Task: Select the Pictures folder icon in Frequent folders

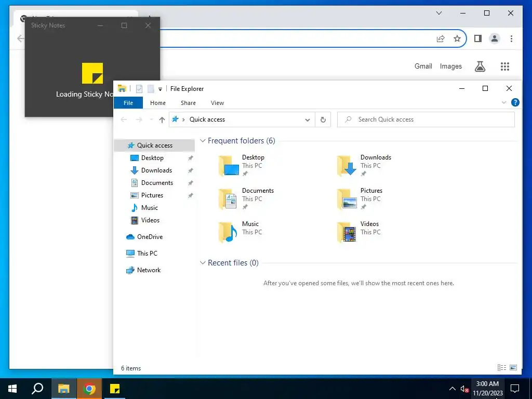Action: point(347,199)
